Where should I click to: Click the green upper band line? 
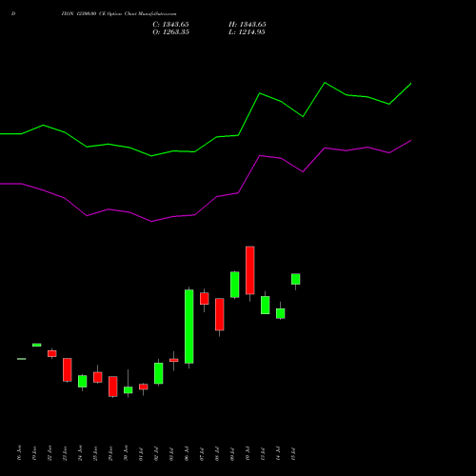click(206, 119)
